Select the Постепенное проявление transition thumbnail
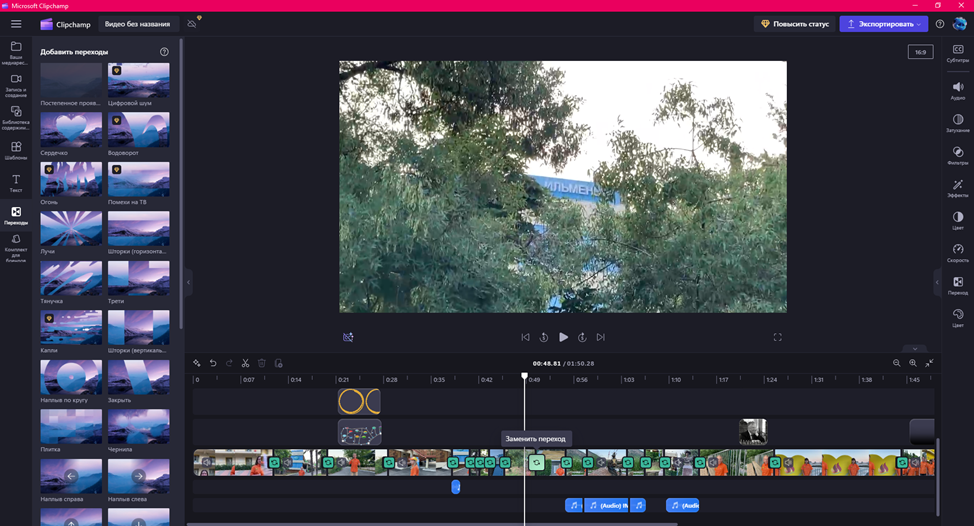The height and width of the screenshot is (526, 974). click(71, 80)
